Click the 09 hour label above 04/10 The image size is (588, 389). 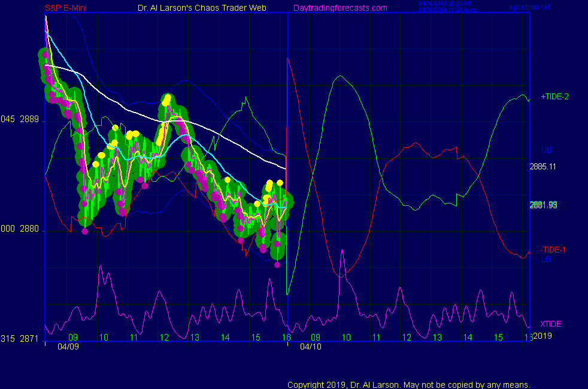pyautogui.click(x=316, y=338)
